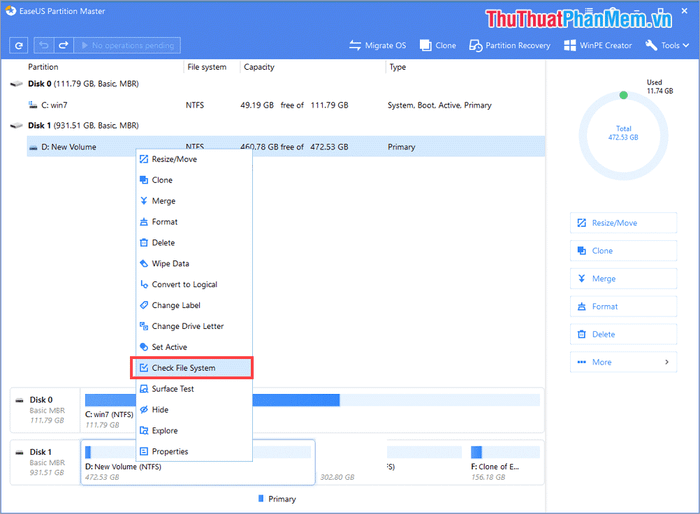
Task: Click the 302.80 GB partition label
Action: click(337, 477)
